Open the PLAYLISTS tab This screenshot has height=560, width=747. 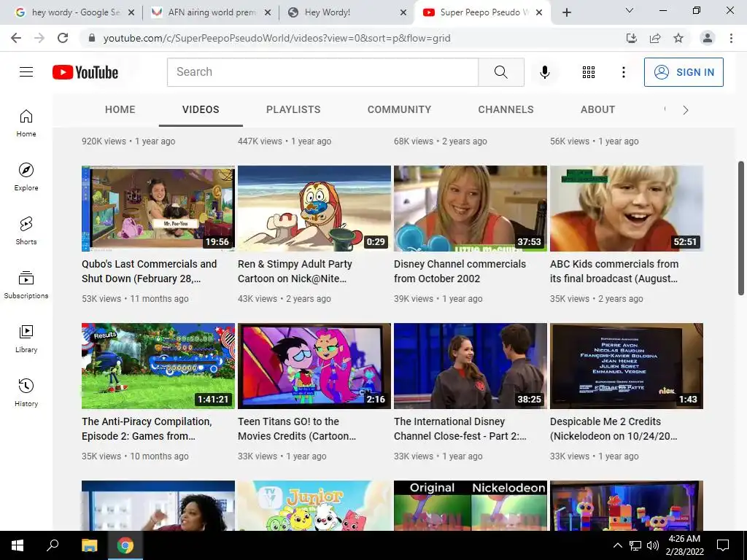[x=293, y=109]
